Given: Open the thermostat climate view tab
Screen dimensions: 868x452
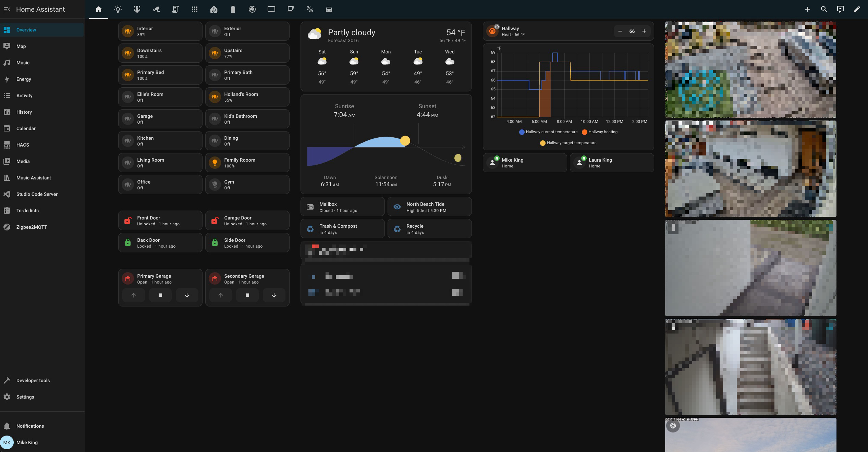Looking at the screenshot, I should [137, 9].
